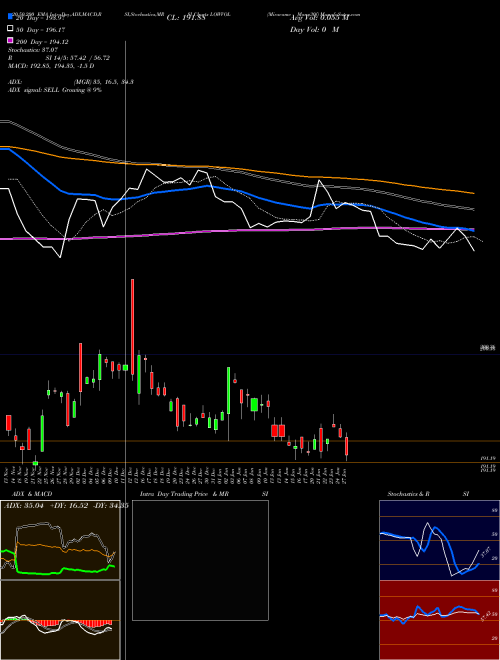Click the 'Intra Day Trading Price & MRSI' heading

(x=204, y=494)
